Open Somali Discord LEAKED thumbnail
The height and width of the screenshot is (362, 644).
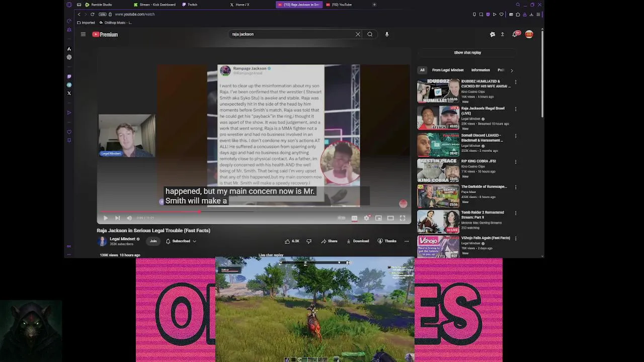click(x=438, y=145)
